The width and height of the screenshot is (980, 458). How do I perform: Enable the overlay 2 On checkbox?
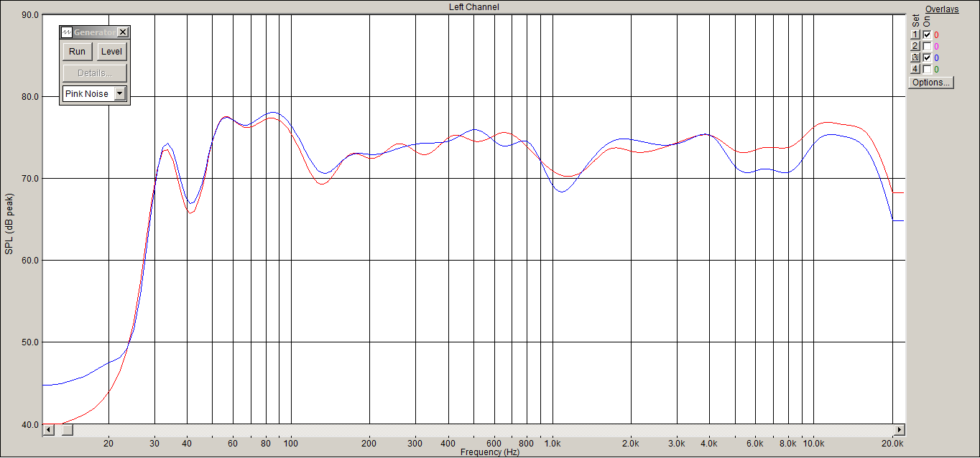point(927,46)
